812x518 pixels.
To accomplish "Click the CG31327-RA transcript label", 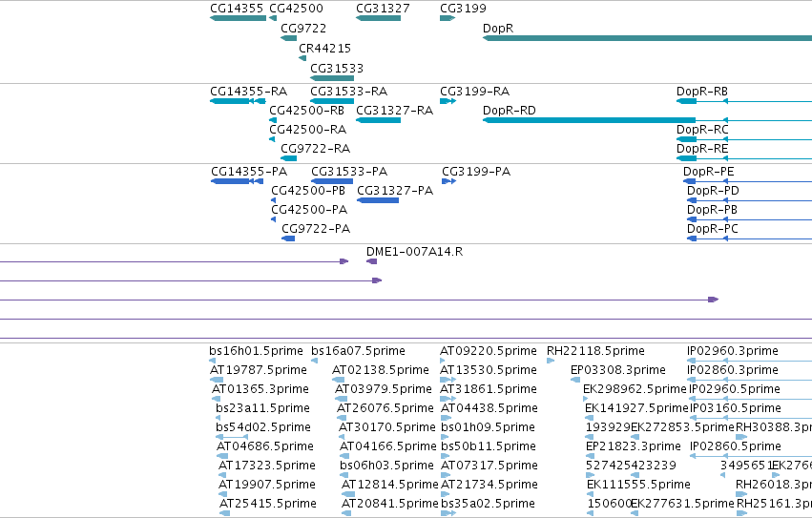I will [x=395, y=111].
